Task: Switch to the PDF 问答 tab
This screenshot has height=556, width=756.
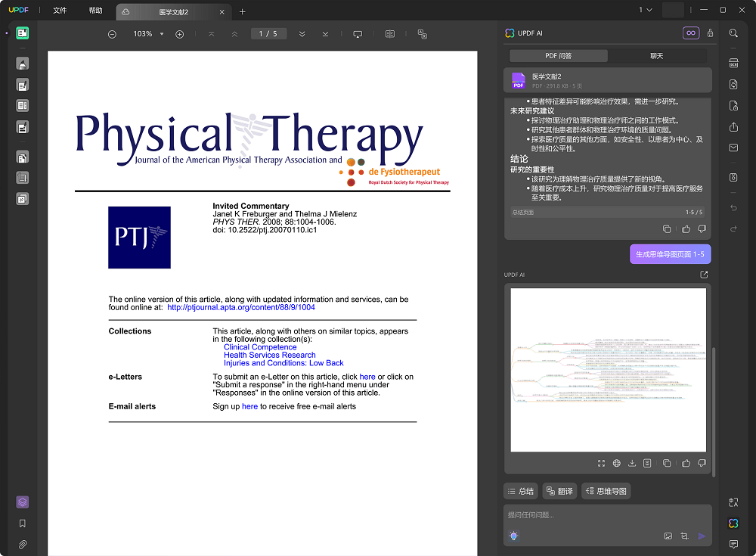Action: [559, 56]
